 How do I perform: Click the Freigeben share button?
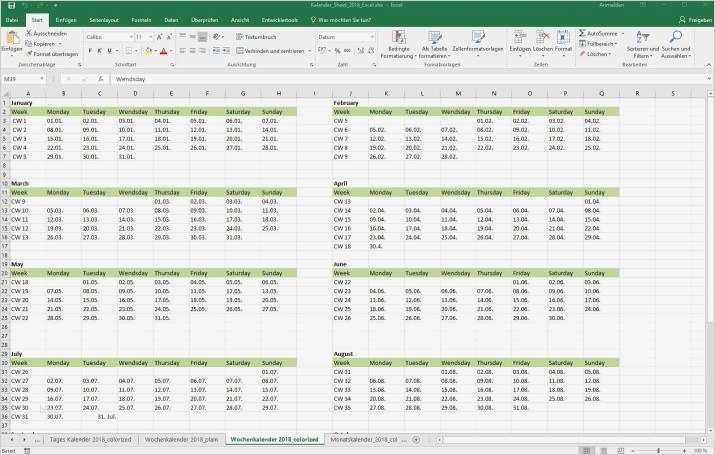[x=695, y=20]
